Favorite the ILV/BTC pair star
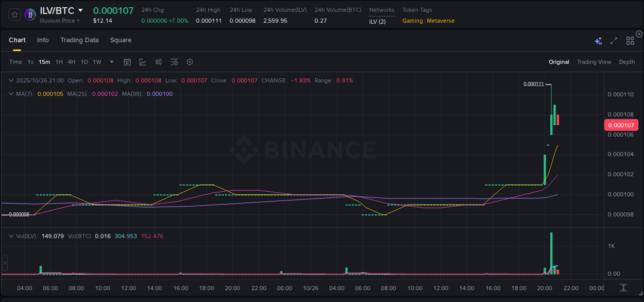Image resolution: width=644 pixels, height=302 pixels. click(x=14, y=14)
